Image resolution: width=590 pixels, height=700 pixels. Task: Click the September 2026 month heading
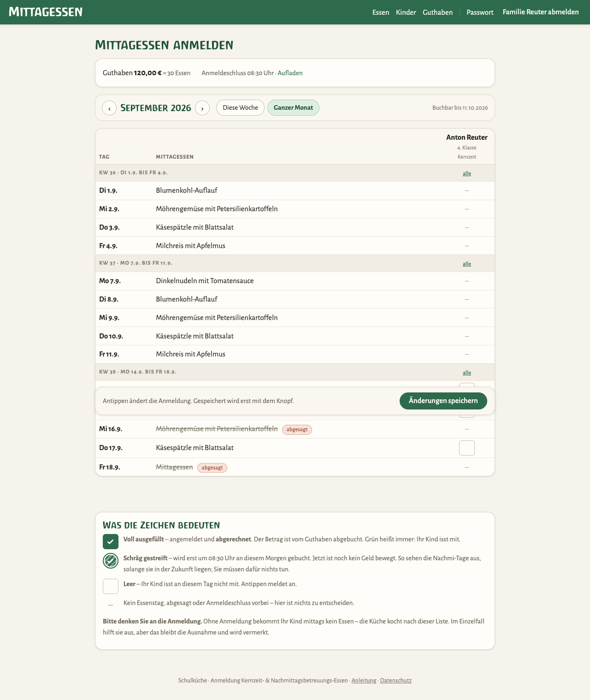pyautogui.click(x=156, y=108)
